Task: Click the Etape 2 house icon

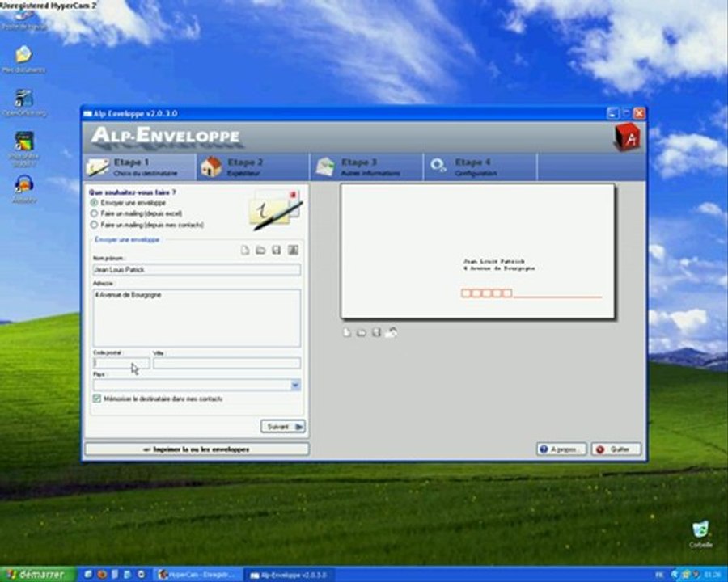Action: click(x=211, y=167)
